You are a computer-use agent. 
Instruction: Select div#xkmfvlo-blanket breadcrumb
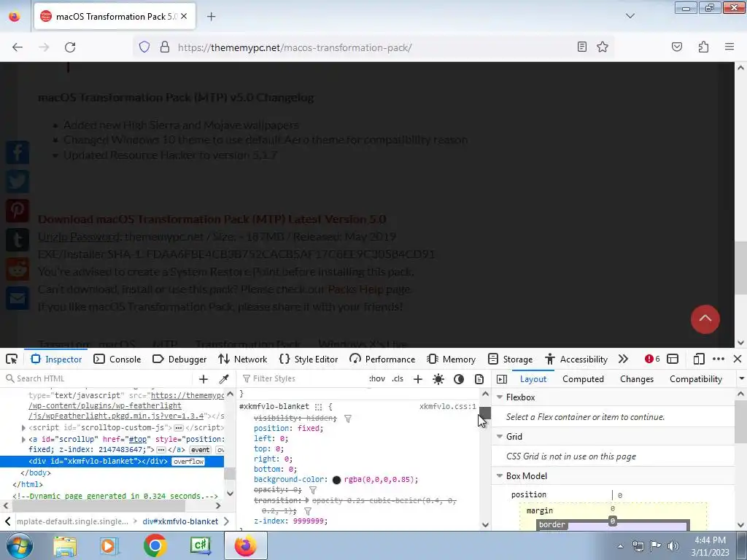click(x=180, y=521)
